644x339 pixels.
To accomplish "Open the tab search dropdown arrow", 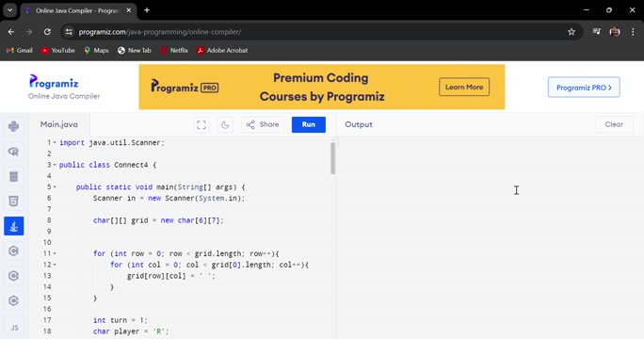I will 9,10.
